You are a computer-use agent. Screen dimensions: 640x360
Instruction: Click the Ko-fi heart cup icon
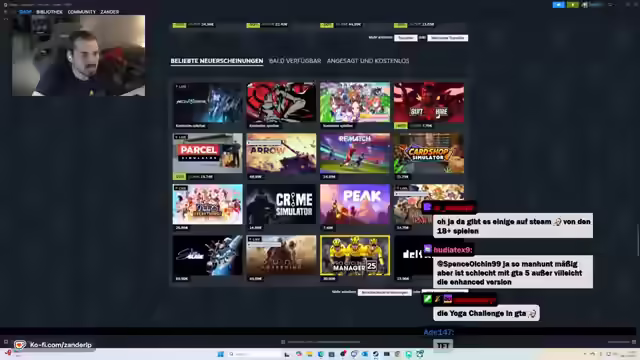coord(20,345)
